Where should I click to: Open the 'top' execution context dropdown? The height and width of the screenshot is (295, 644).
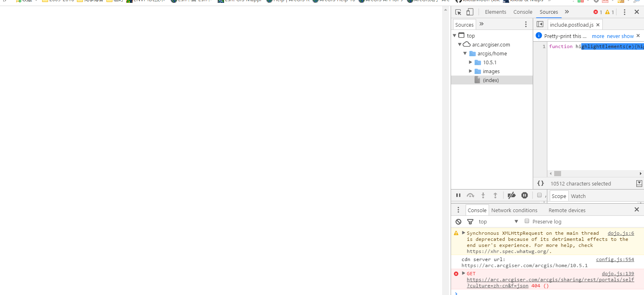[x=498, y=221]
